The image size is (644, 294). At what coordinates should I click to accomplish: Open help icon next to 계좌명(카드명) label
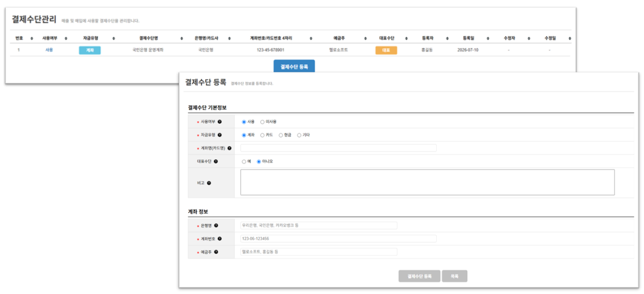pyautogui.click(x=229, y=148)
